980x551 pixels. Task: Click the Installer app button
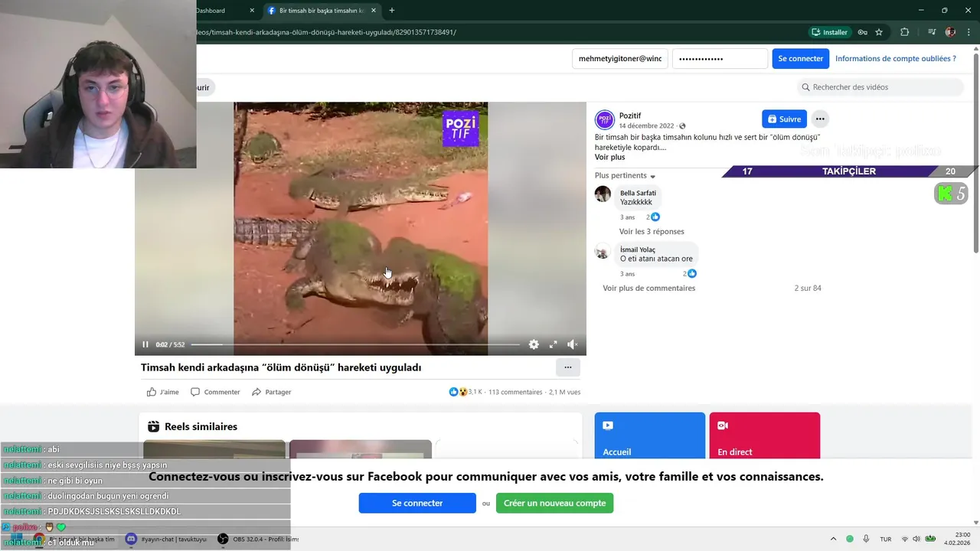click(829, 32)
